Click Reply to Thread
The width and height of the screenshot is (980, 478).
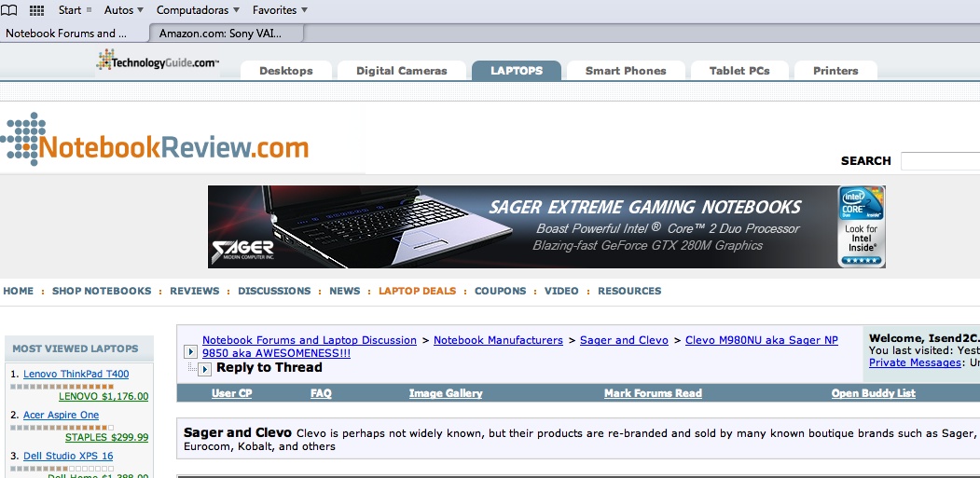coord(269,367)
